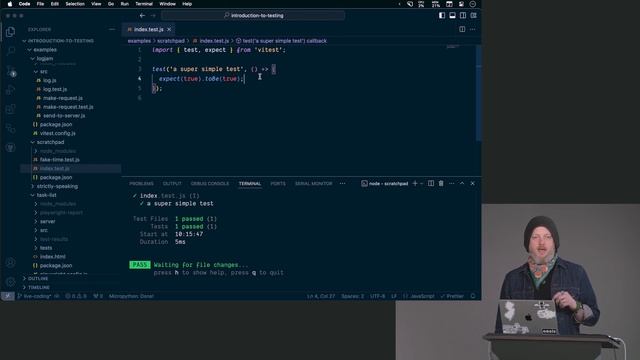This screenshot has width=640, height=360.
Task: Expand the TIMELINE section
Action: coord(38,287)
